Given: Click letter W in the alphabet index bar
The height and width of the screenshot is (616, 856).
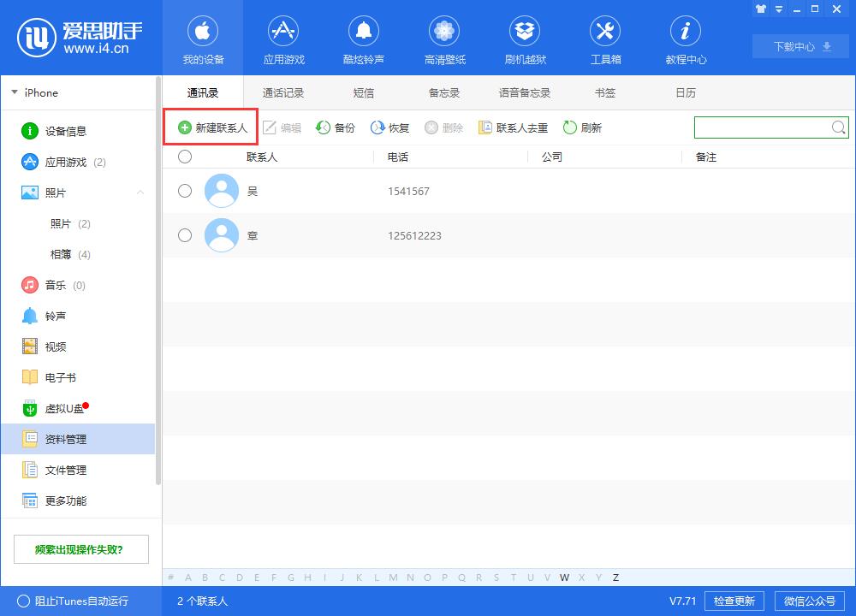Looking at the screenshot, I should pos(564,577).
